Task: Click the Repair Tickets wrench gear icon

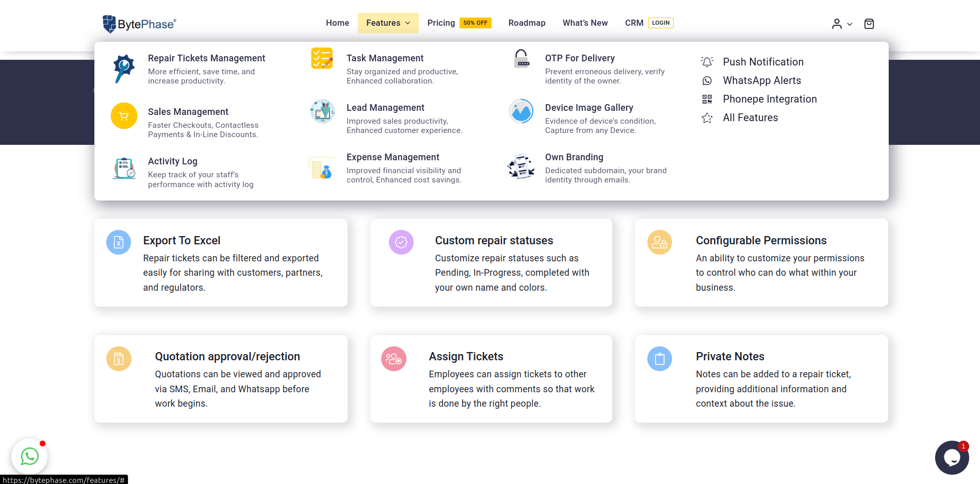Action: pos(124,69)
